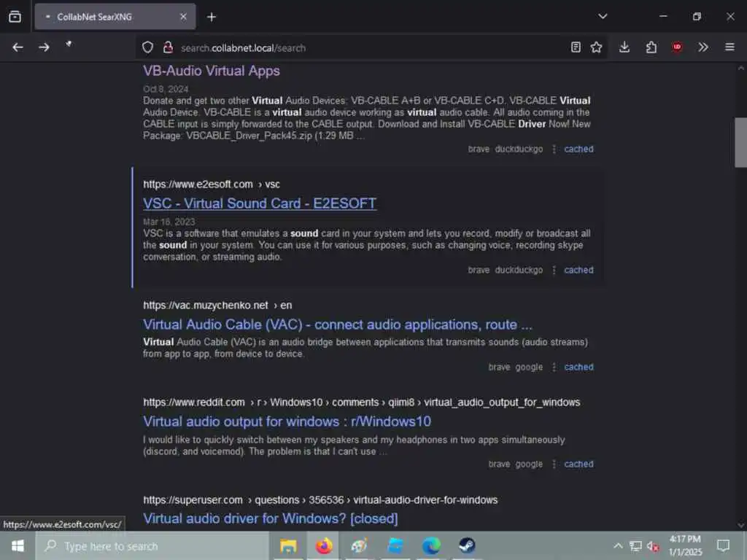Screen dimensions: 747x560
Task: Open the uBlock Origin extension
Action: pos(677,47)
